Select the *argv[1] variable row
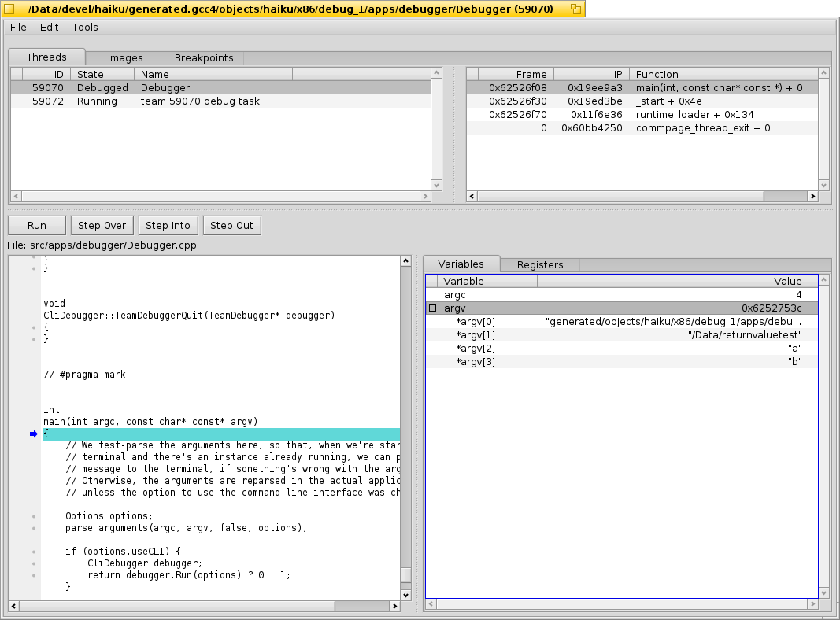840x620 pixels. (x=622, y=335)
